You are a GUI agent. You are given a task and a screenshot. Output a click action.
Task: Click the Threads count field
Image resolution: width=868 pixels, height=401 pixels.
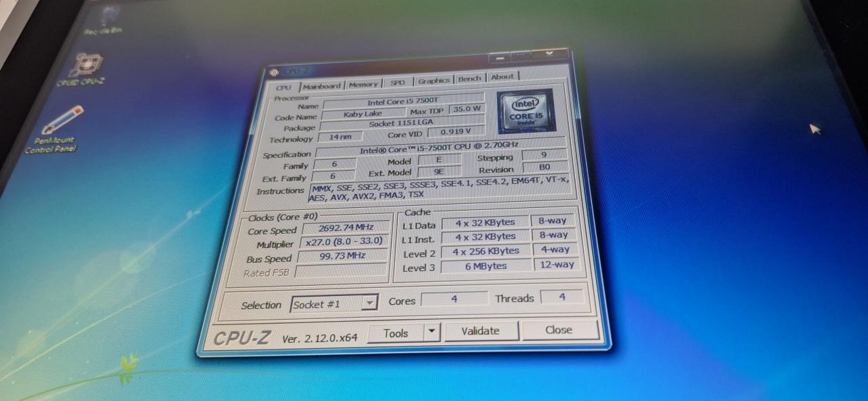point(562,297)
